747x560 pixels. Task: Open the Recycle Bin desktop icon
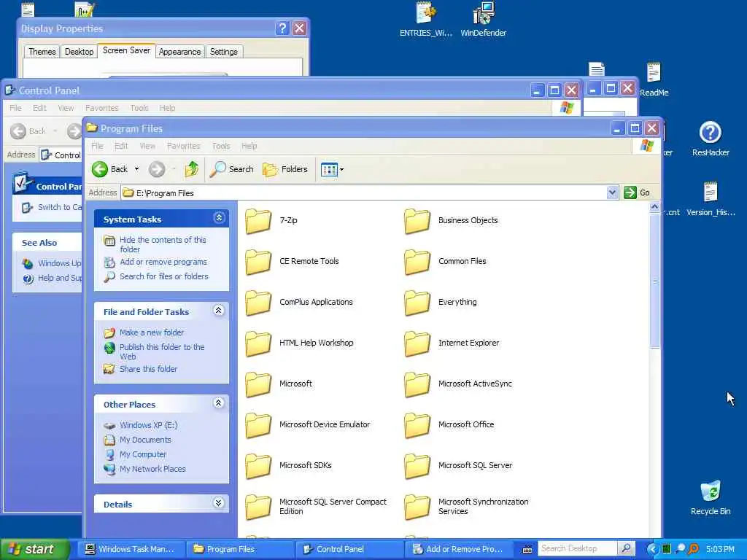click(x=711, y=497)
